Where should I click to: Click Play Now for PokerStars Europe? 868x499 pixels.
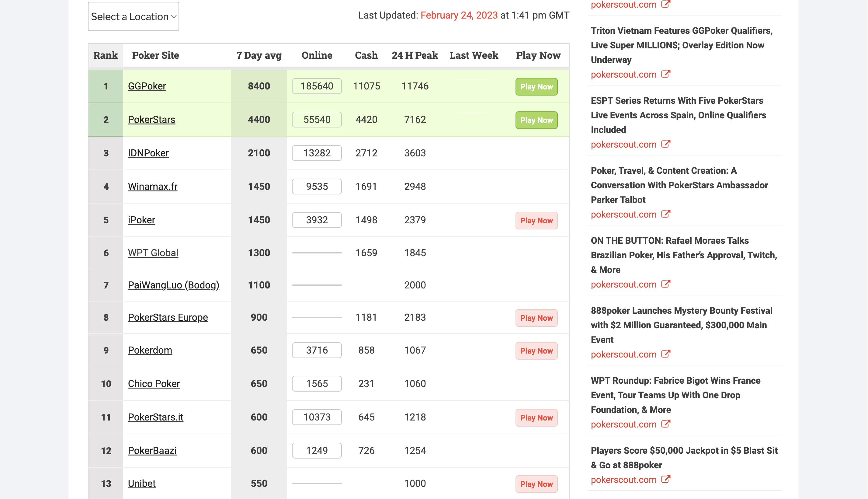tap(536, 318)
